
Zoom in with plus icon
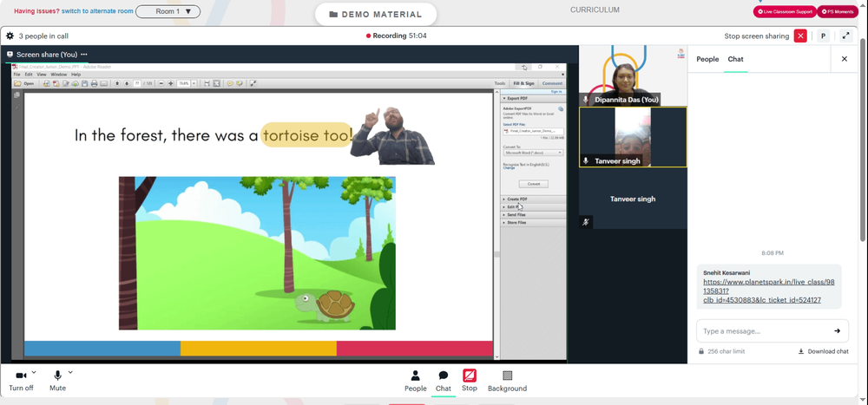coord(170,83)
